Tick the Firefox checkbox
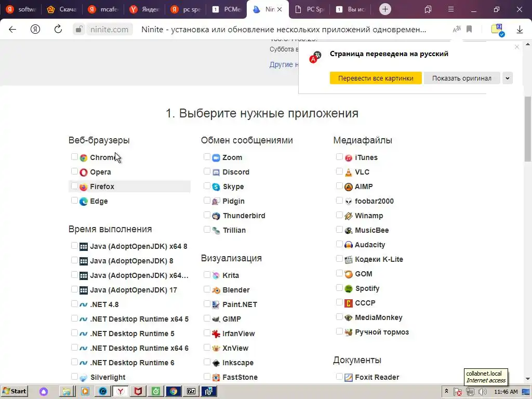The image size is (532, 399). click(x=74, y=186)
